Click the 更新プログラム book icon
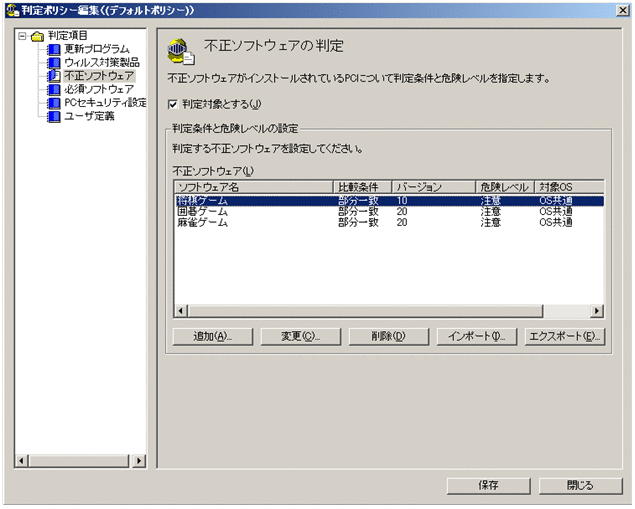The height and width of the screenshot is (509, 635). pos(54,49)
